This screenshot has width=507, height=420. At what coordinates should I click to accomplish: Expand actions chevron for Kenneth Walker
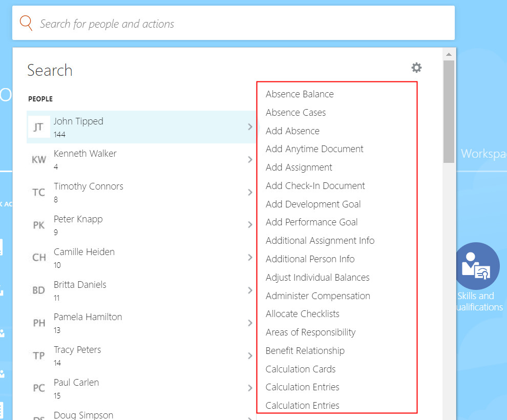(250, 160)
